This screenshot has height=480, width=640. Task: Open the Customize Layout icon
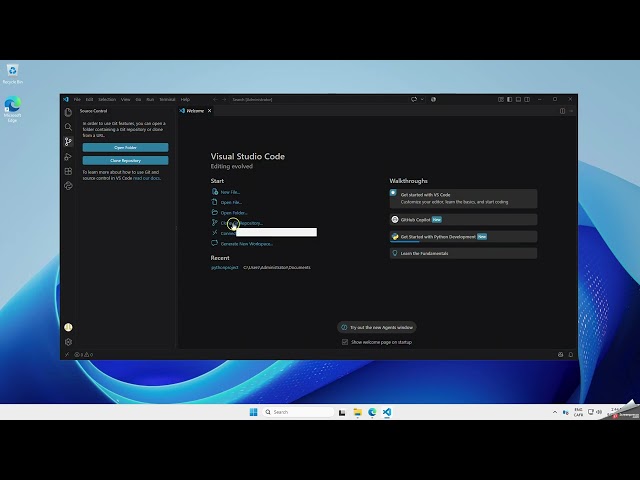coord(501,99)
